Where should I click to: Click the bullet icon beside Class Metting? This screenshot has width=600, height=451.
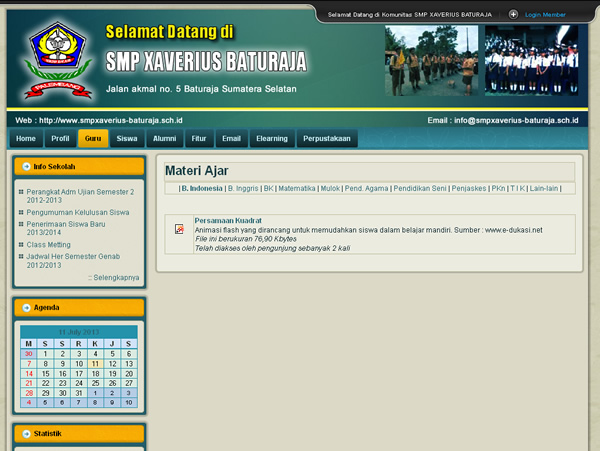pyautogui.click(x=21, y=244)
